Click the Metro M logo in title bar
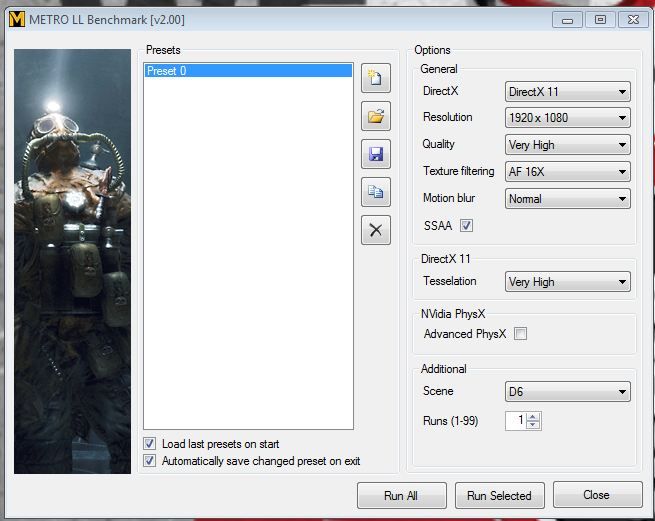Image resolution: width=655 pixels, height=521 pixels. (x=17, y=19)
